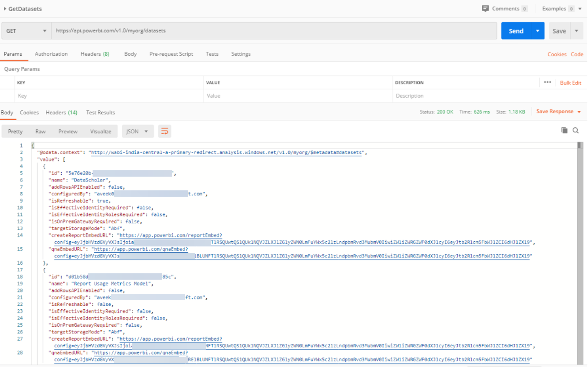Open the JSON format dropdown

coord(138,132)
